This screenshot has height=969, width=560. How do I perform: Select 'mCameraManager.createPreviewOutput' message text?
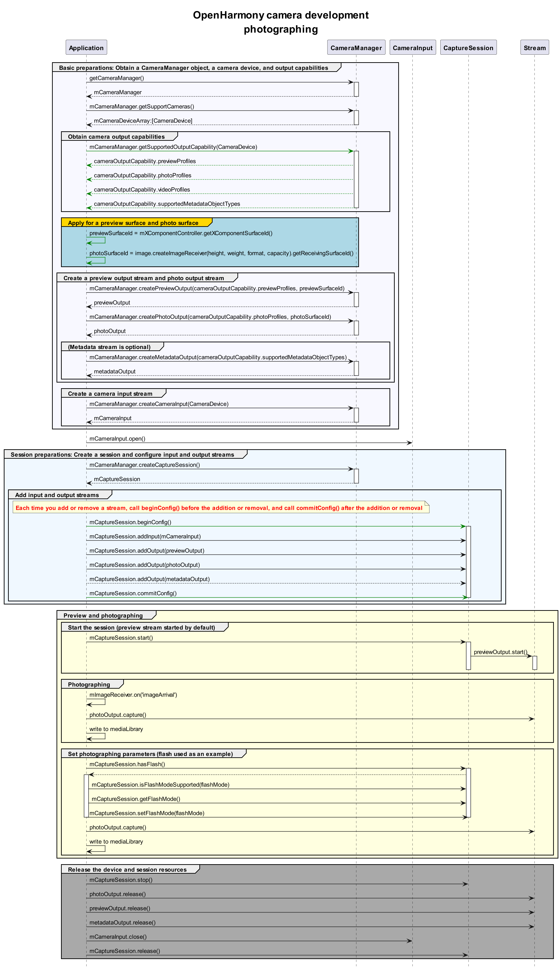217,288
